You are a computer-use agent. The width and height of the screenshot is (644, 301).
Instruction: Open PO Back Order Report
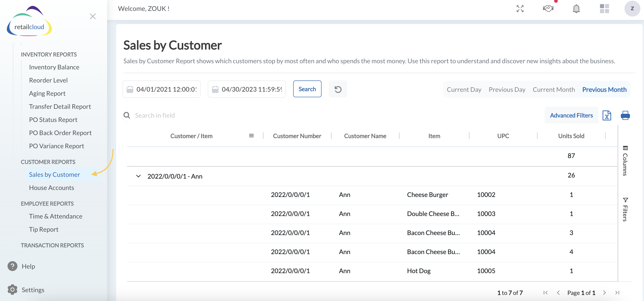(60, 133)
